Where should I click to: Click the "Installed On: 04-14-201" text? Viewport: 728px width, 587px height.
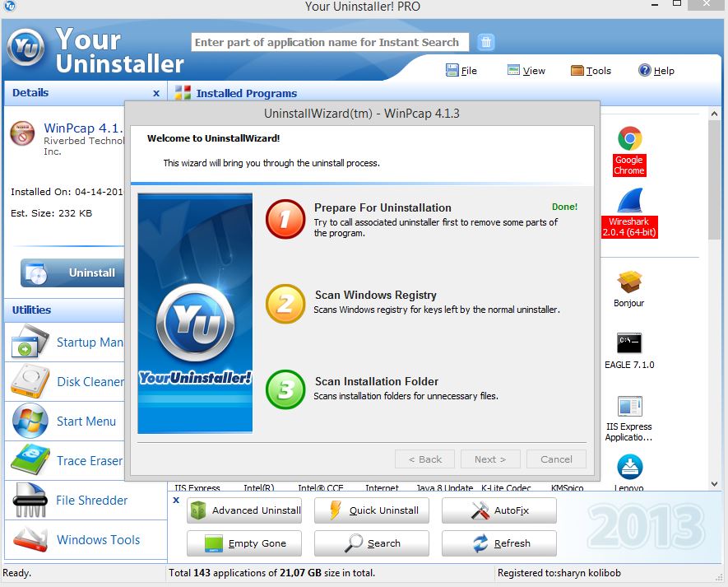click(x=67, y=192)
